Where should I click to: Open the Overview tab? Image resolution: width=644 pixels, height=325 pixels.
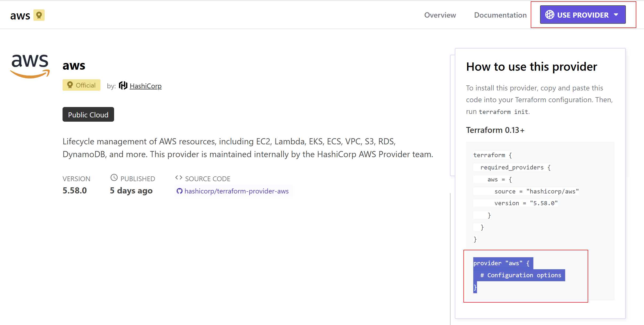tap(440, 15)
